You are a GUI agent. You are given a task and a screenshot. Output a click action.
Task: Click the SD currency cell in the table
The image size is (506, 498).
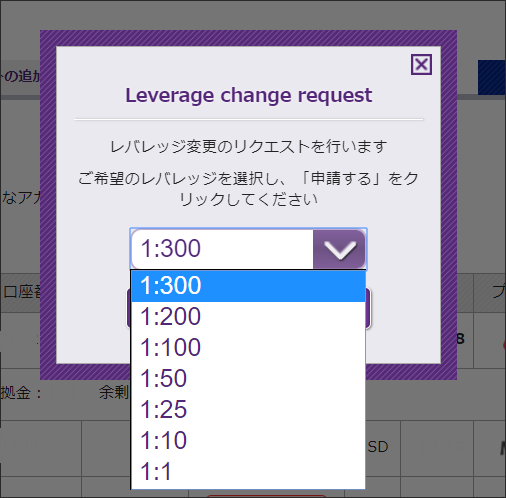pyautogui.click(x=378, y=447)
